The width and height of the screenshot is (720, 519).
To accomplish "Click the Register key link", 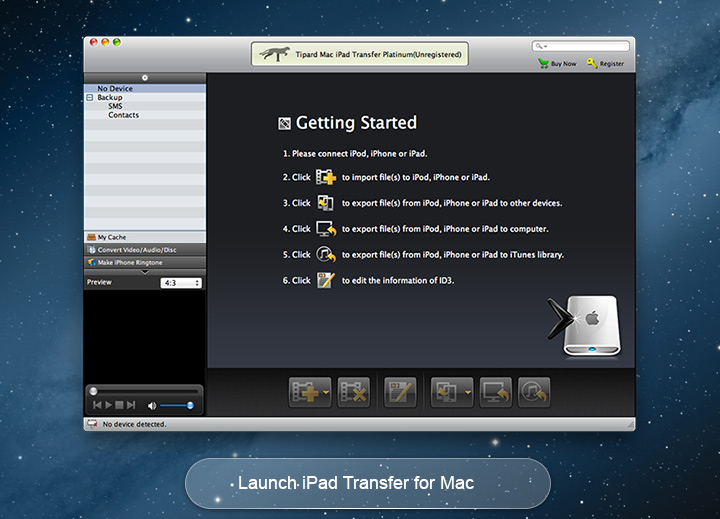I will click(x=605, y=63).
